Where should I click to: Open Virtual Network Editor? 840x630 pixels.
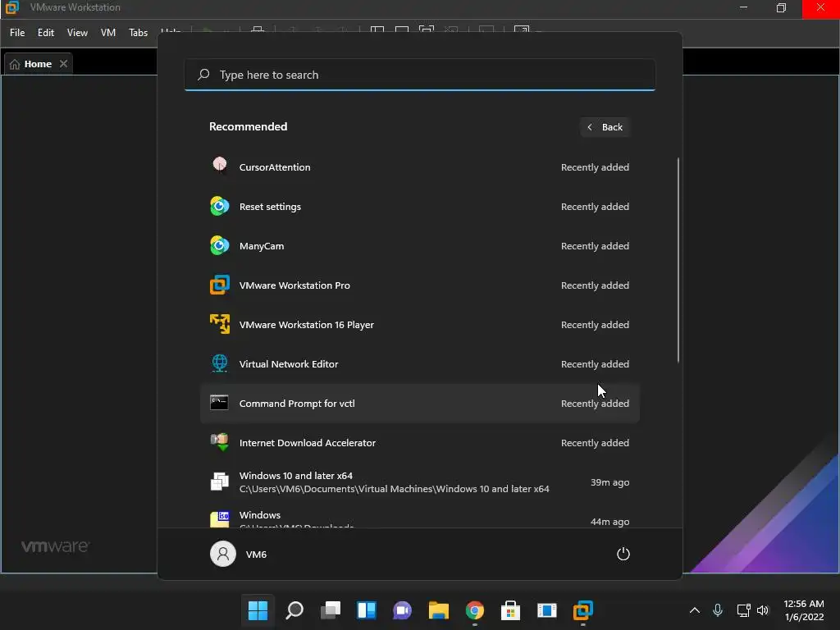(x=419, y=363)
